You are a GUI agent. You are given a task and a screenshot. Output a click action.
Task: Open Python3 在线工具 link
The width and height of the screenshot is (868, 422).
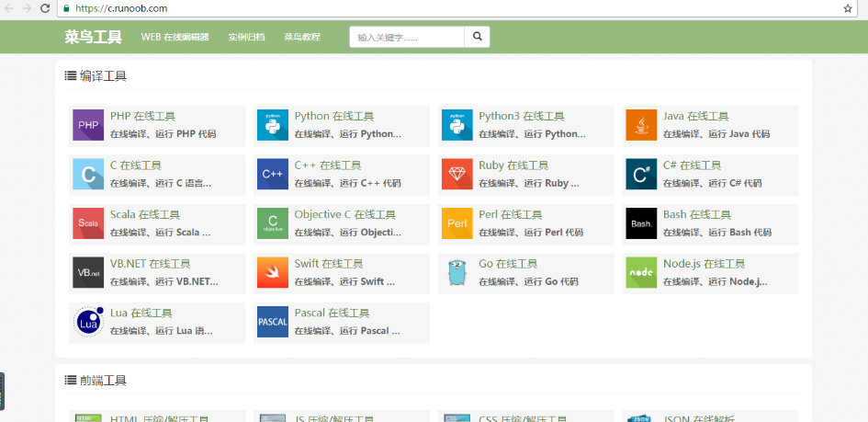(x=521, y=117)
